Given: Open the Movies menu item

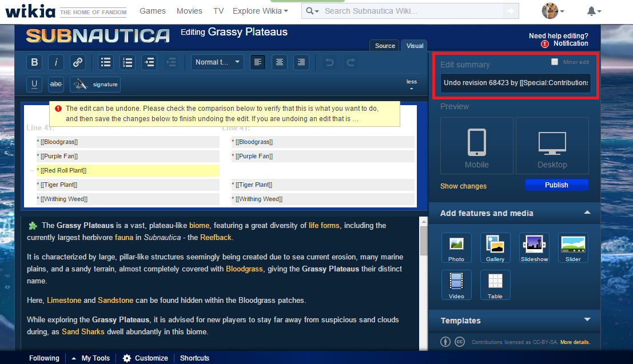Looking at the screenshot, I should coord(189,11).
